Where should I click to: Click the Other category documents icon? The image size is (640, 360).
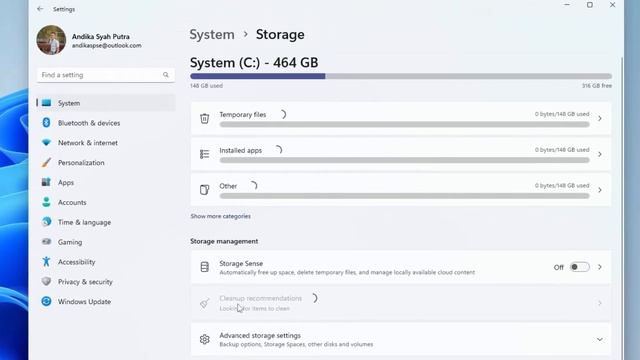(204, 190)
